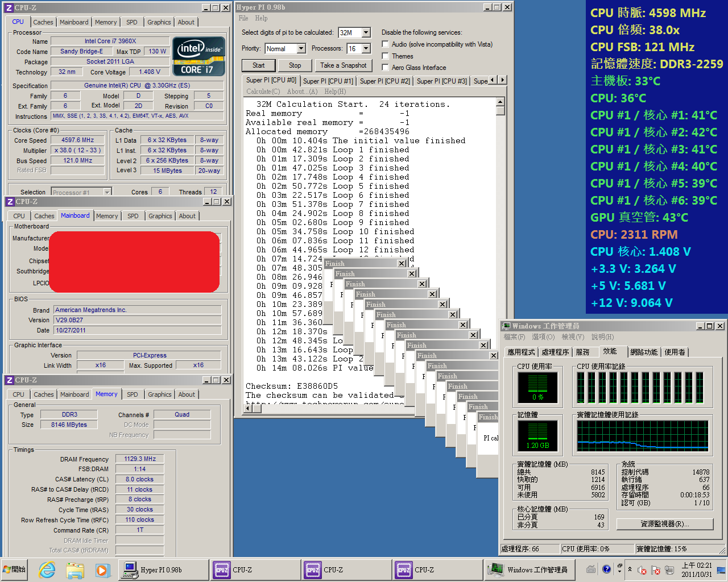Click the Intel Core i7 logo in CPU-Z
Image resolution: width=728 pixels, height=582 pixels.
pos(199,56)
